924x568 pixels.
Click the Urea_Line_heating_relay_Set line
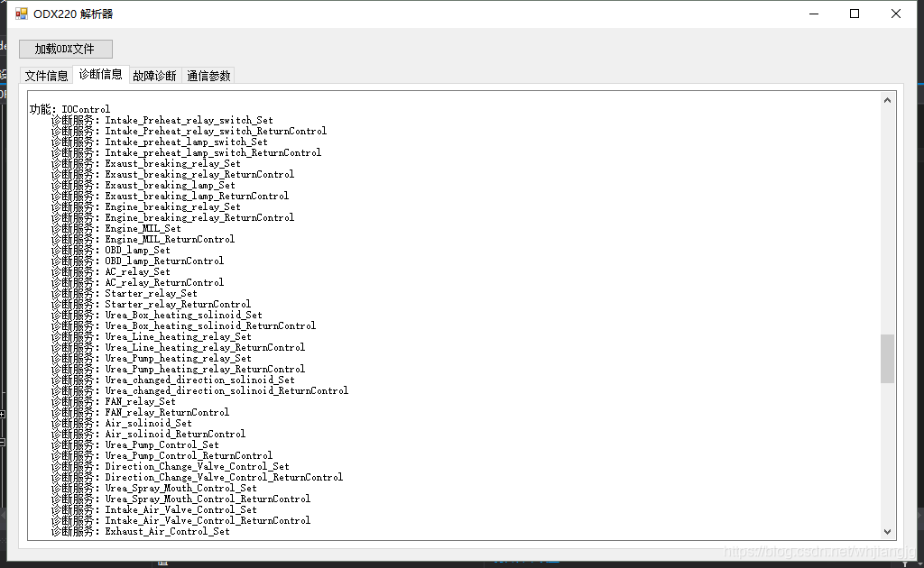152,336
